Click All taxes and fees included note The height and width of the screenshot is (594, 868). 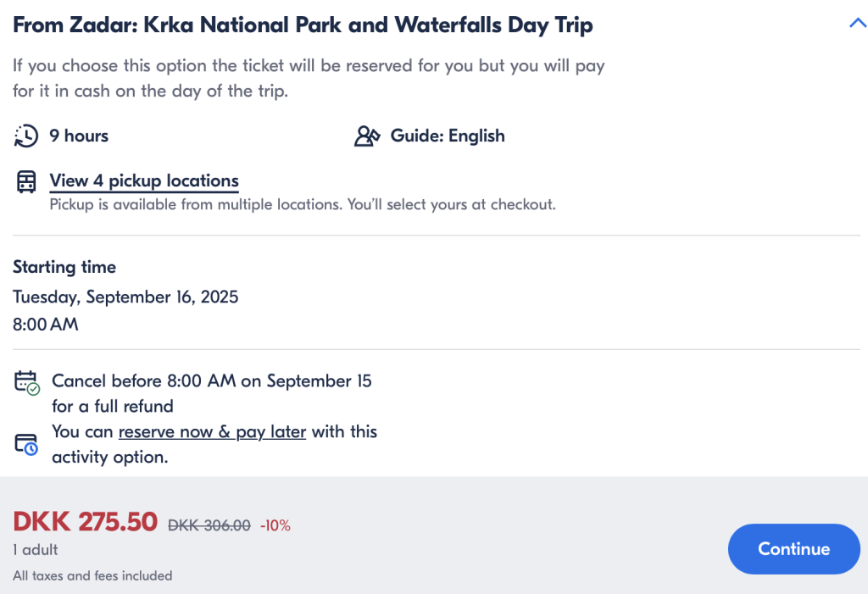click(x=92, y=575)
